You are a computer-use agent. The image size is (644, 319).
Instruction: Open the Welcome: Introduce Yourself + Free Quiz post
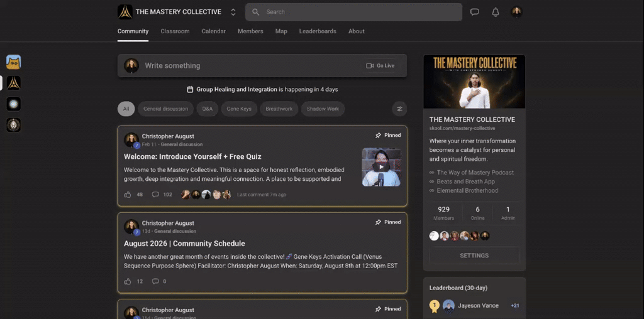click(192, 156)
